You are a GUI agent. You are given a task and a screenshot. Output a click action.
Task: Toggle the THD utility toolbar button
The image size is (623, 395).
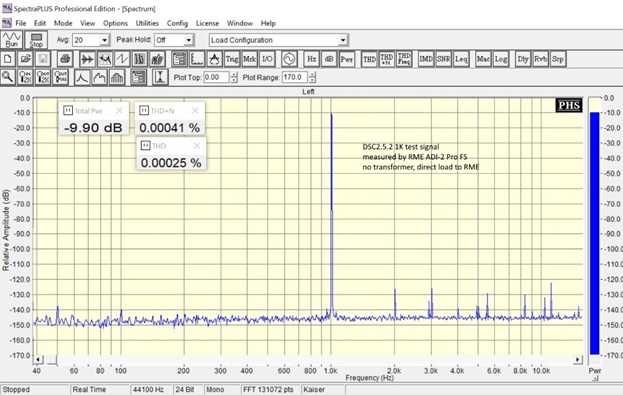tap(369, 59)
